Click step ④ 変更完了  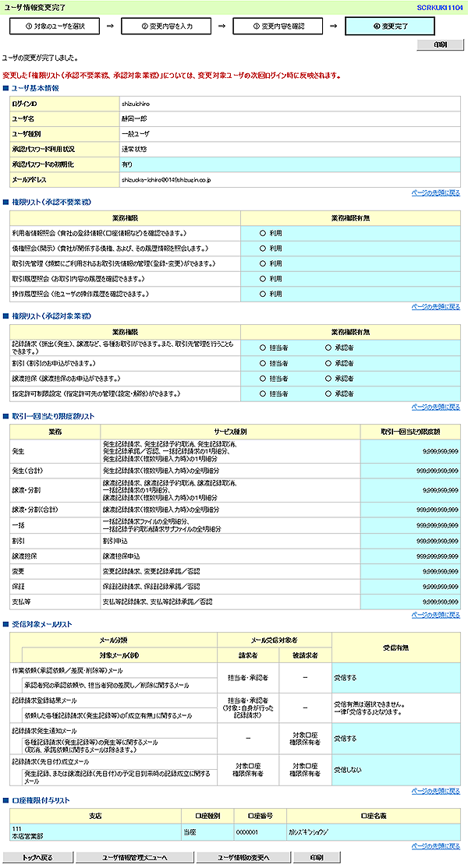(390, 26)
